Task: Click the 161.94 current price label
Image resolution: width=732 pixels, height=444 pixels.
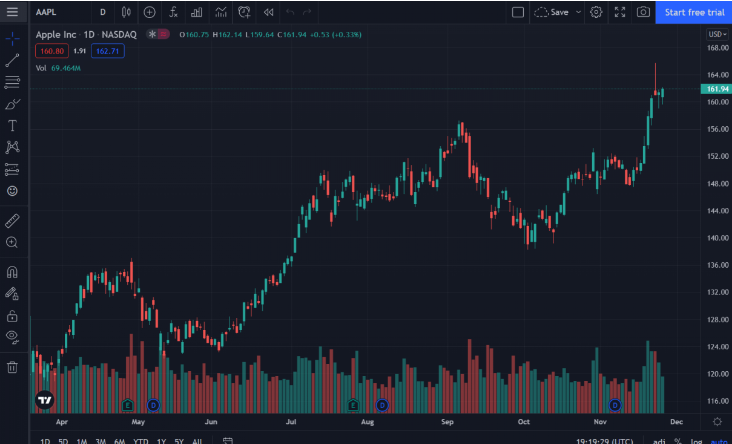Action: point(717,89)
